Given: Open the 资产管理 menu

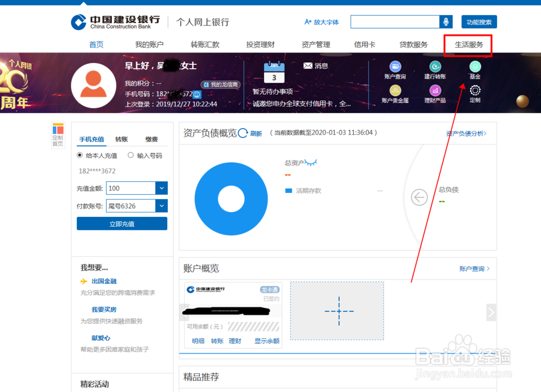Looking at the screenshot, I should 316,44.
